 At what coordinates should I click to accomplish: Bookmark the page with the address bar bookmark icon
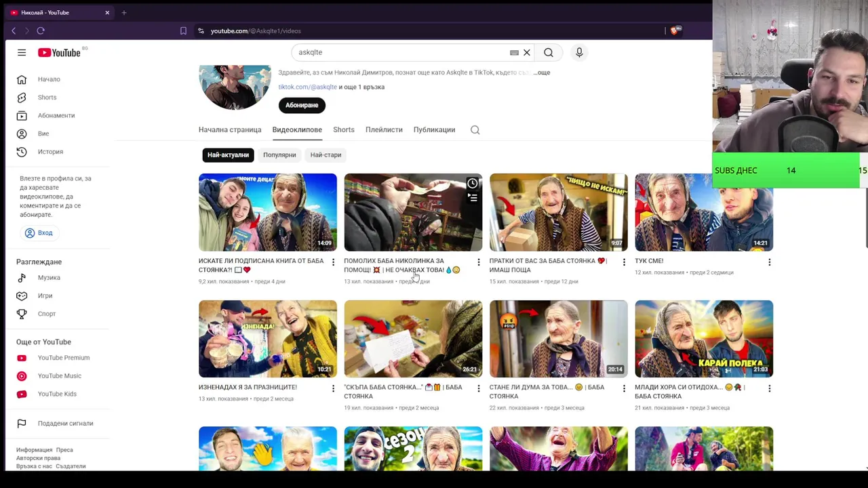click(183, 30)
